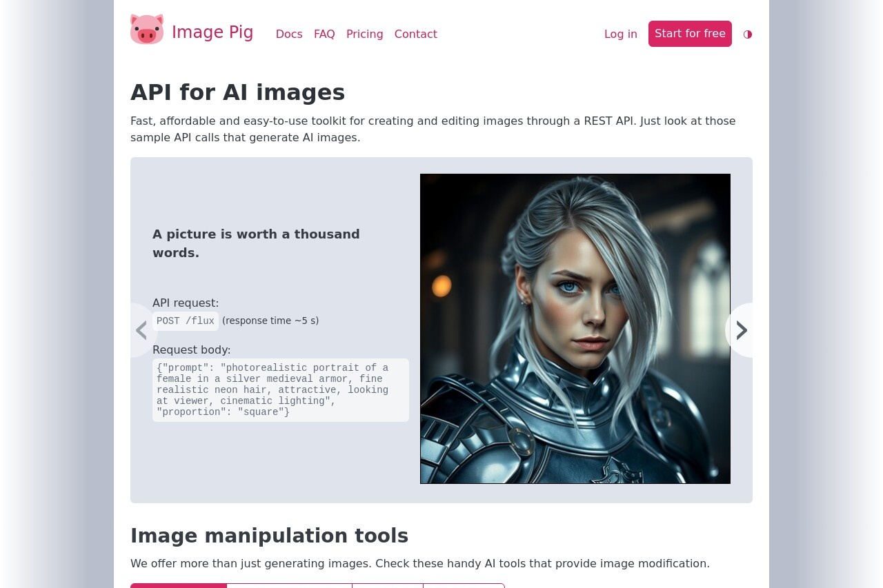Advance to the next carousel sample

tap(740, 330)
